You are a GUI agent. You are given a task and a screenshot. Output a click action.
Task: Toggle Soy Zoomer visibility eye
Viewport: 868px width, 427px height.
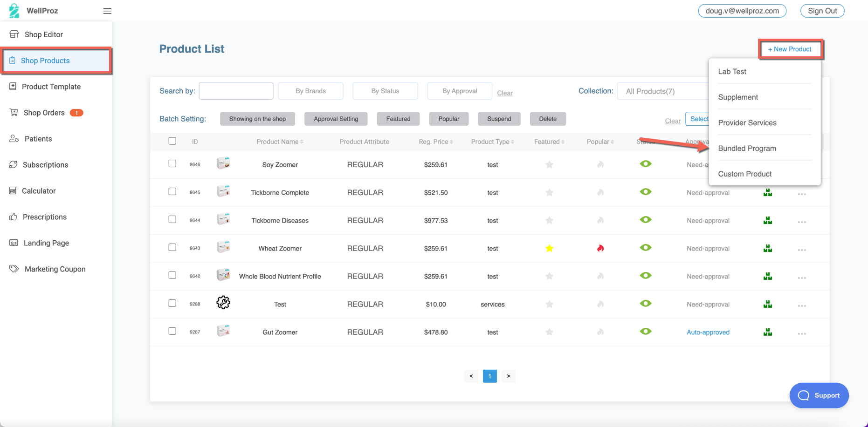646,164
